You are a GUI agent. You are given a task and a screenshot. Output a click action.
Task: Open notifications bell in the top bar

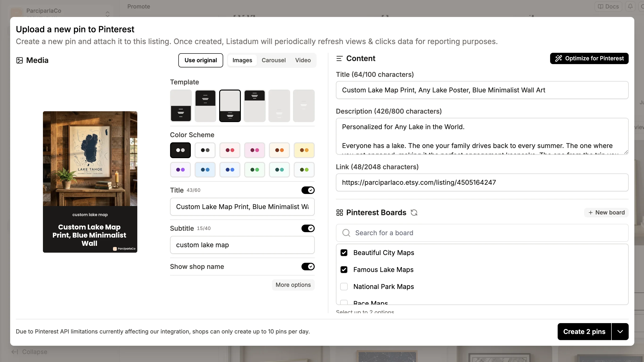pos(630,6)
